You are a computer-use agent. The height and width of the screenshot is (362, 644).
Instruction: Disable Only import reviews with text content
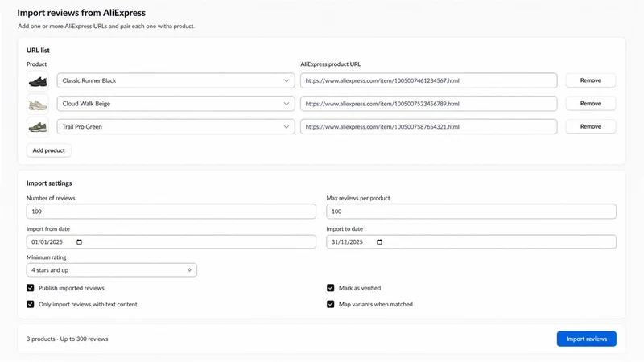pyautogui.click(x=31, y=304)
